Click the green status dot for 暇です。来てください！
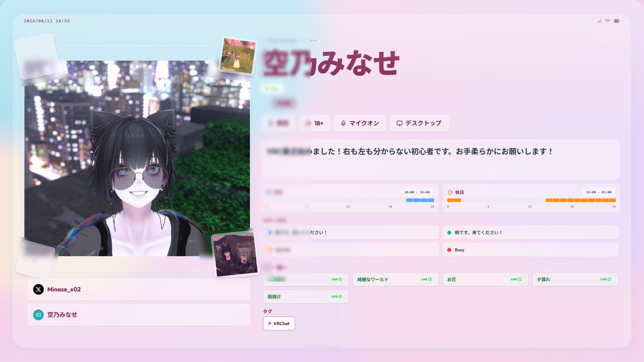 point(449,233)
